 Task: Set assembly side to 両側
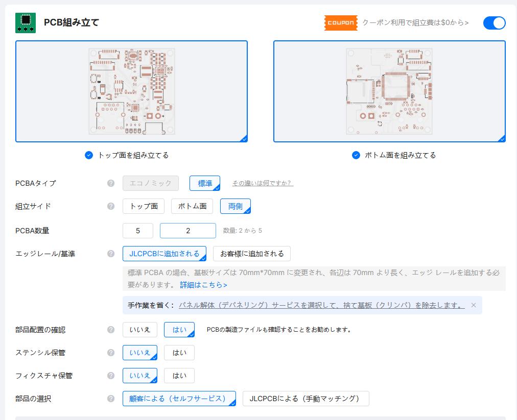(x=236, y=206)
